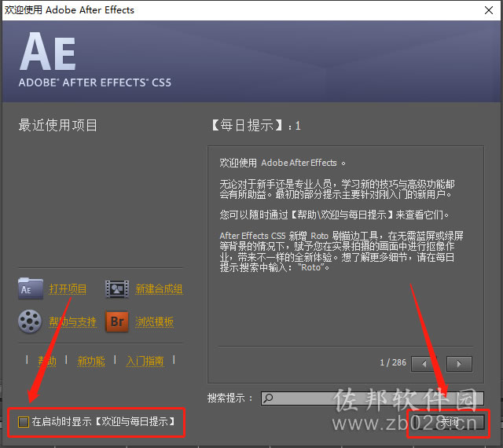
Task: Click the AE folder icon for opening projects
Action: (31, 288)
